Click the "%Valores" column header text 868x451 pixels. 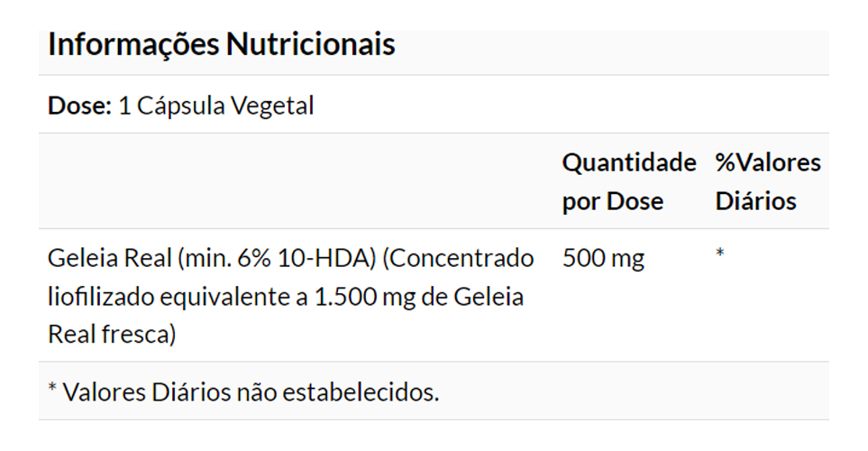pos(768,163)
